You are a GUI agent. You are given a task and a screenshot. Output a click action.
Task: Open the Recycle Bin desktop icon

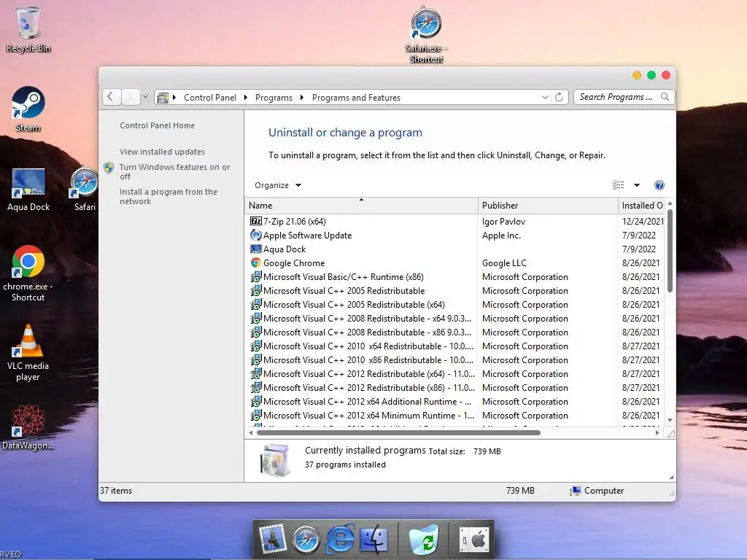pyautogui.click(x=28, y=29)
